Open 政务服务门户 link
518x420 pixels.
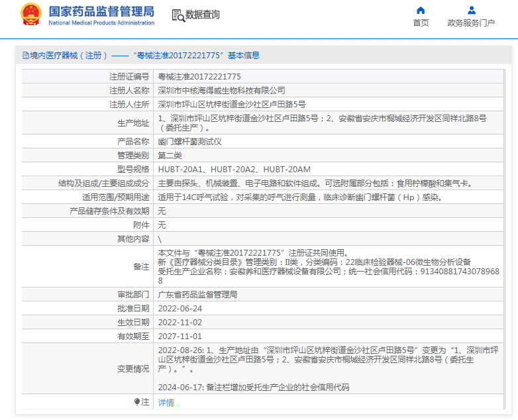pyautogui.click(x=471, y=23)
